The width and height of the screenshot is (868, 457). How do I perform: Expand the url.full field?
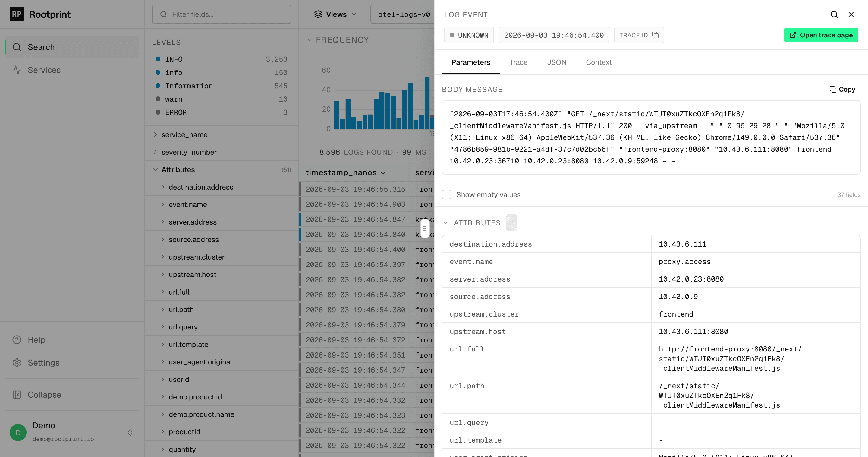222,292
